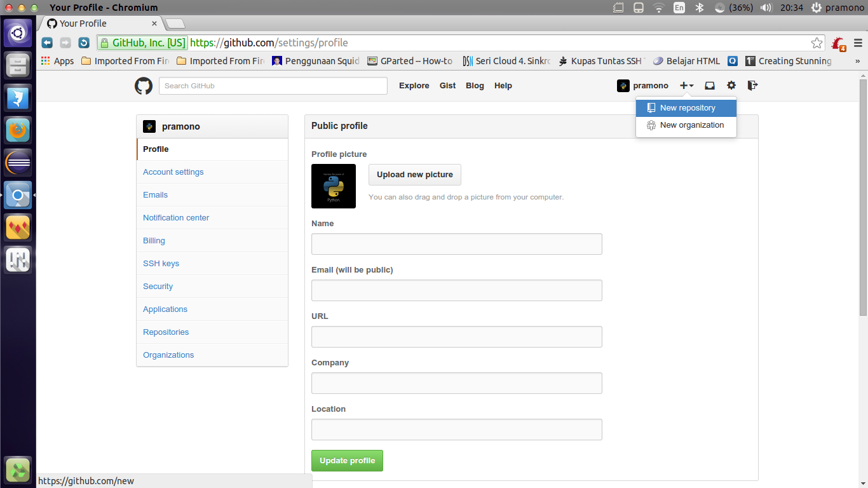Open Emails in settings sidebar
The width and height of the screenshot is (868, 488).
212,195
